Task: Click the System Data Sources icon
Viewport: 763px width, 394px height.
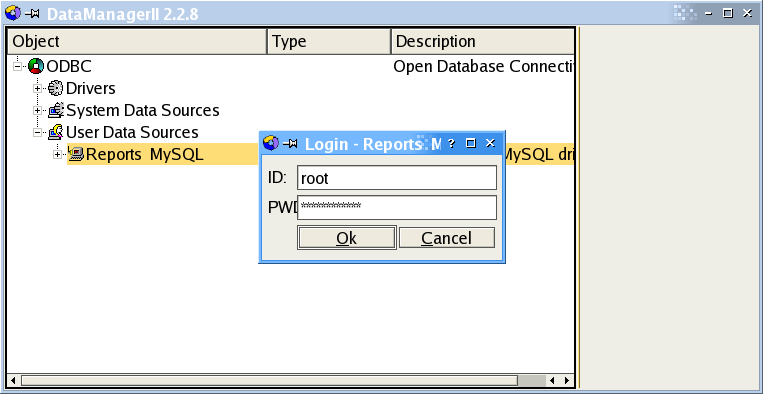Action: [56, 110]
